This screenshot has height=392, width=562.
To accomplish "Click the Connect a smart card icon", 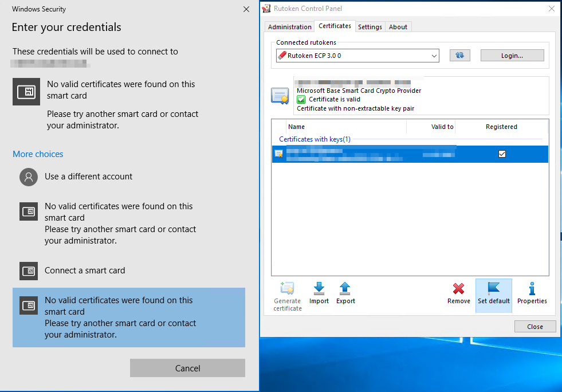I will [x=29, y=271].
